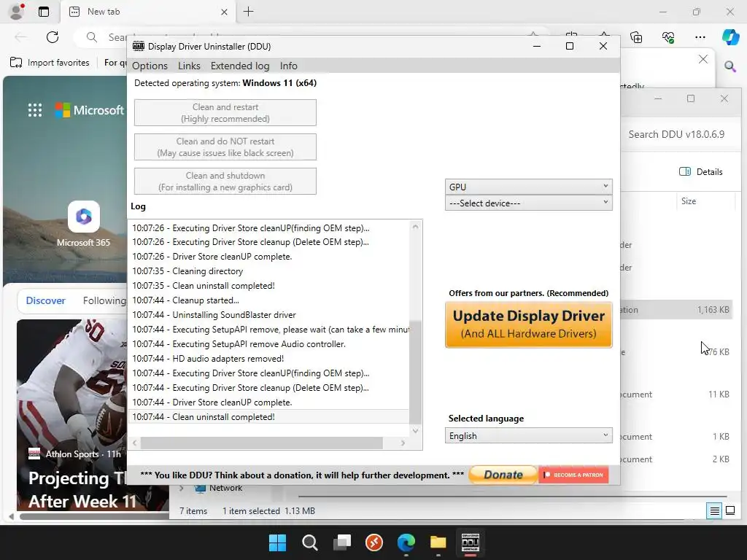Open the orange remote app taskbar icon

[x=374, y=542]
